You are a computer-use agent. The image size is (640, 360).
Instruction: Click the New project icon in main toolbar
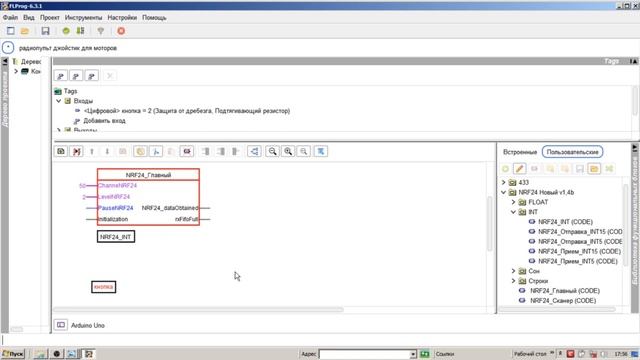click(11, 31)
